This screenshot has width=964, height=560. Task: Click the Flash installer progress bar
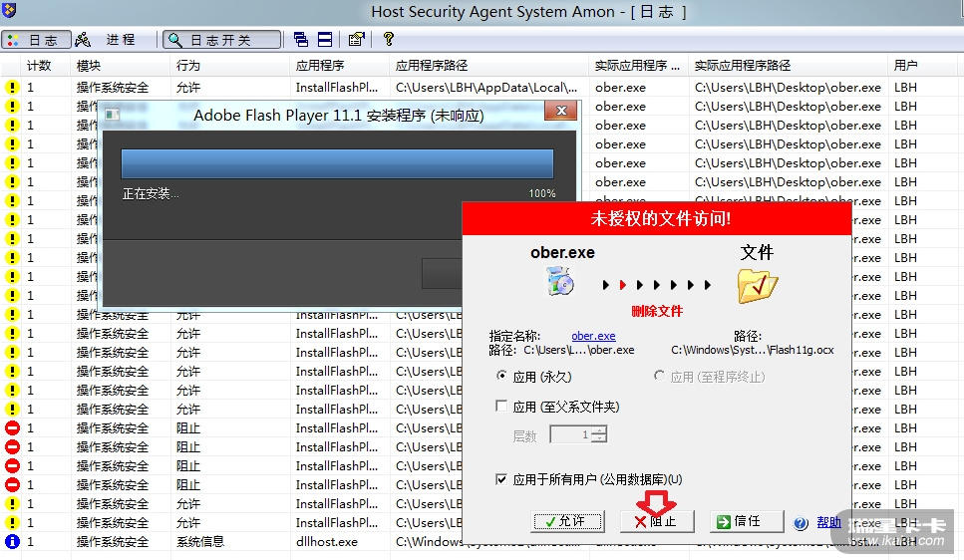(337, 164)
